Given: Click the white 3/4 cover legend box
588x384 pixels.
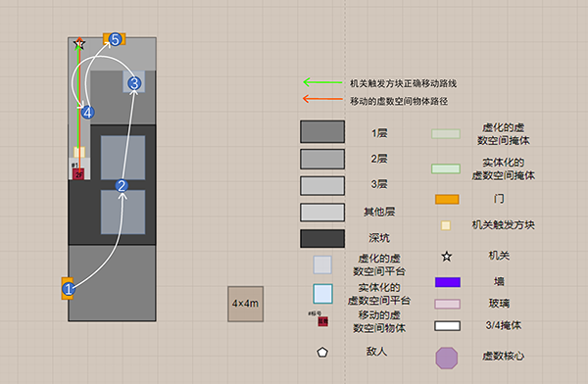Looking at the screenshot, I should tap(447, 326).
